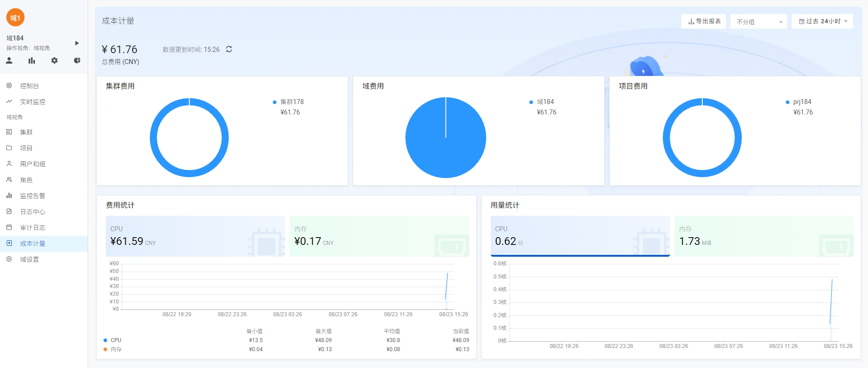Viewport: 868px width, 368px height.
Task: Open the 不分组 grouping dropdown
Action: pos(758,22)
